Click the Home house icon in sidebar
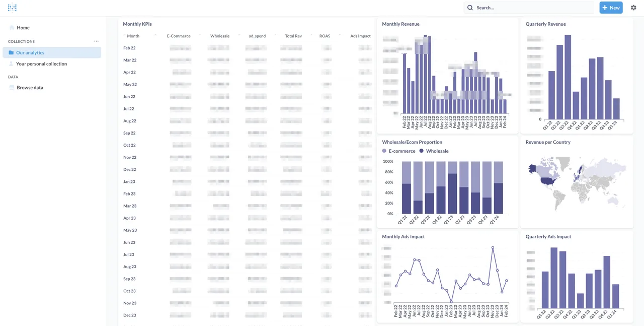644x326 pixels. coord(12,28)
